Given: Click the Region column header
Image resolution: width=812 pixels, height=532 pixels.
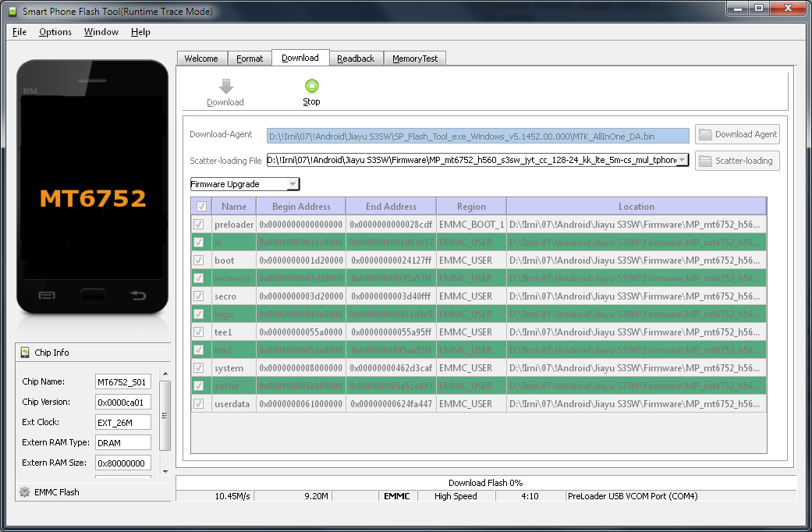Looking at the screenshot, I should 471,206.
